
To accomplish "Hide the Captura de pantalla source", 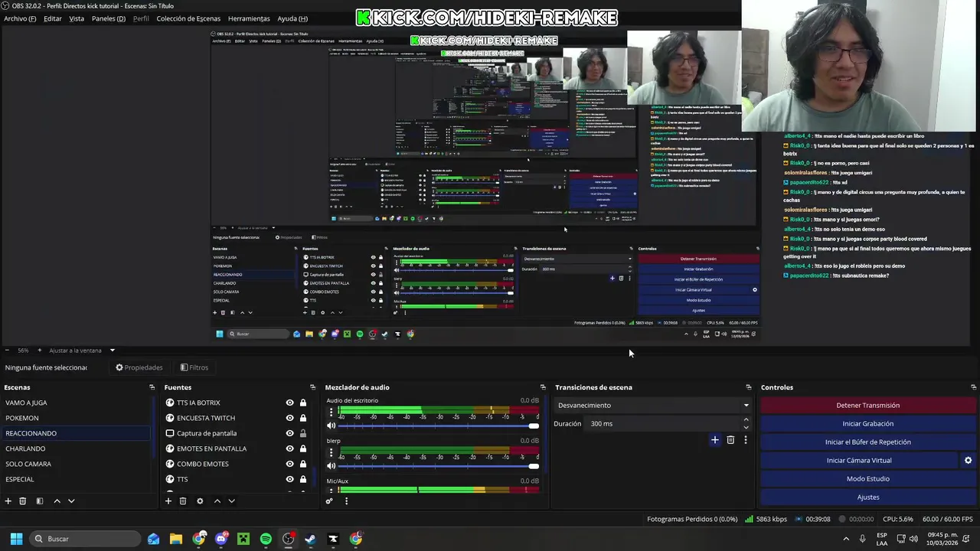I will [289, 433].
